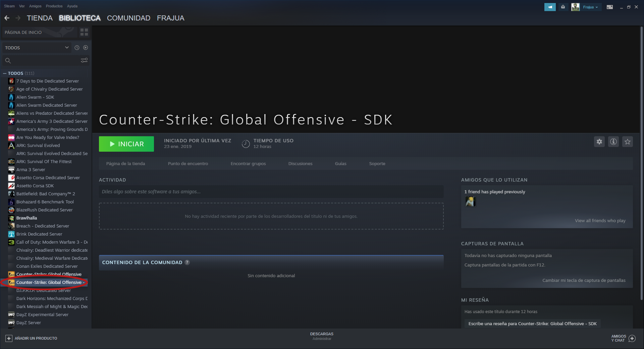The width and height of the screenshot is (644, 349).
Task: Sort library by recent activity clock icon
Action: coord(77,48)
